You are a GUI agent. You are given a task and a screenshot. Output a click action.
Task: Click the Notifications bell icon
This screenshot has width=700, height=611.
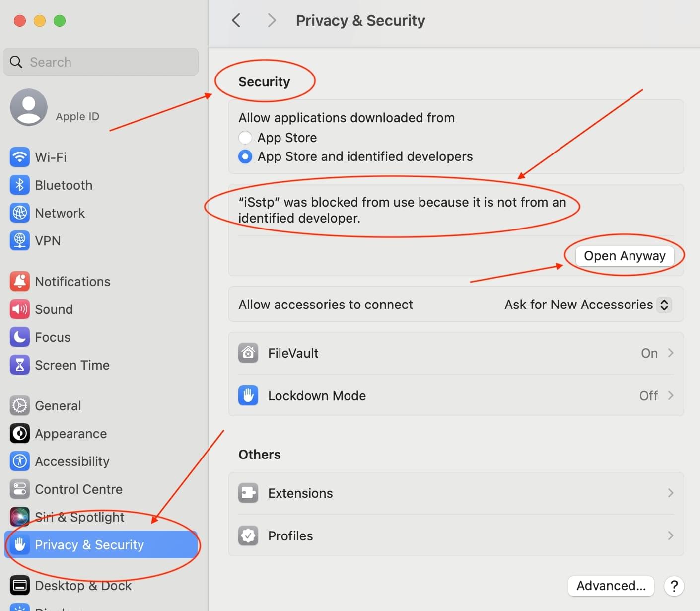click(x=20, y=282)
